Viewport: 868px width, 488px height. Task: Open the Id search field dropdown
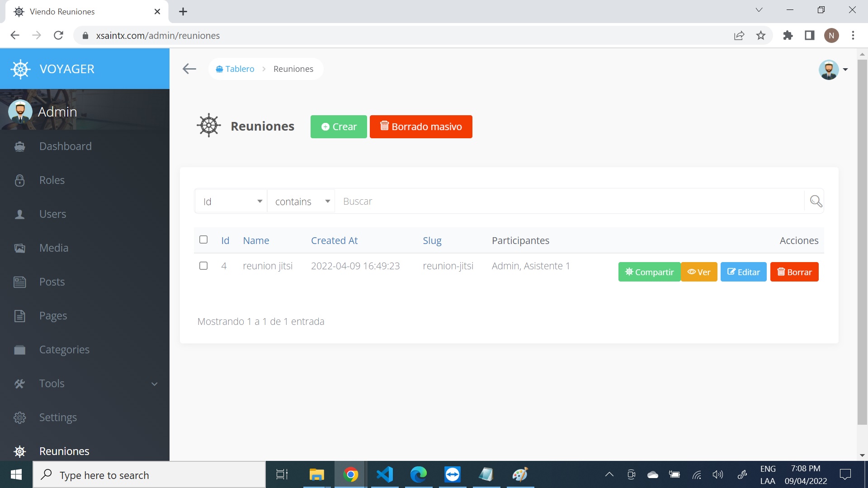(231, 202)
